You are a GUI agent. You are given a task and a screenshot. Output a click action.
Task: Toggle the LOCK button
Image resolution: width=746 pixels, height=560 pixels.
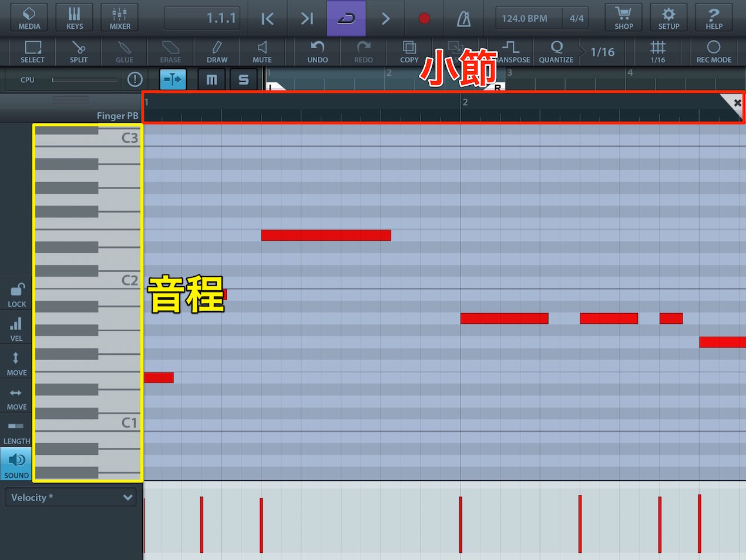tap(16, 294)
